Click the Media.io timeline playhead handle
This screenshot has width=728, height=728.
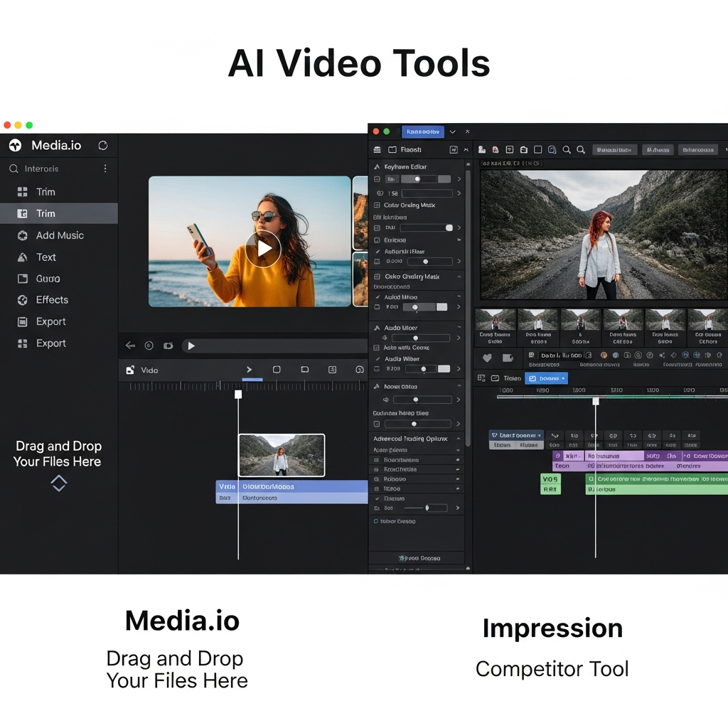tap(238, 394)
